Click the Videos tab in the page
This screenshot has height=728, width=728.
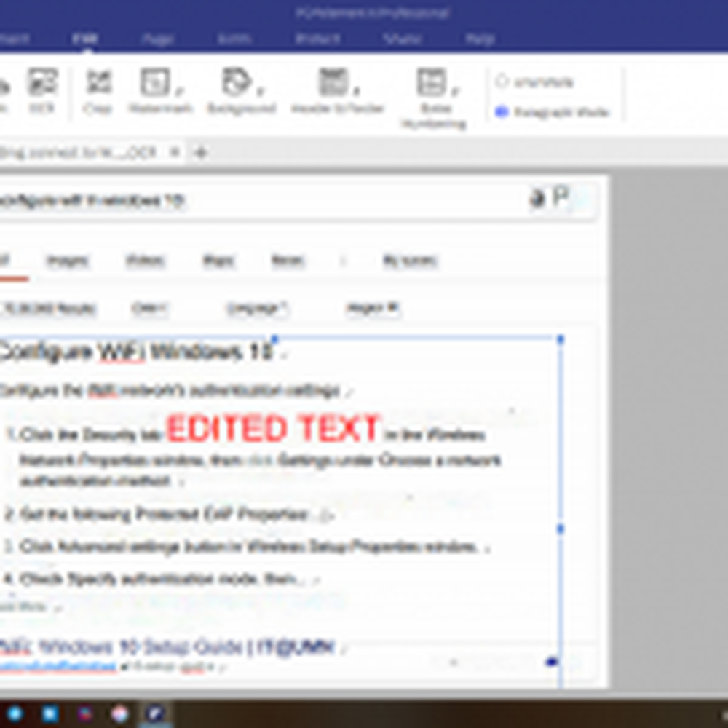[x=145, y=261]
